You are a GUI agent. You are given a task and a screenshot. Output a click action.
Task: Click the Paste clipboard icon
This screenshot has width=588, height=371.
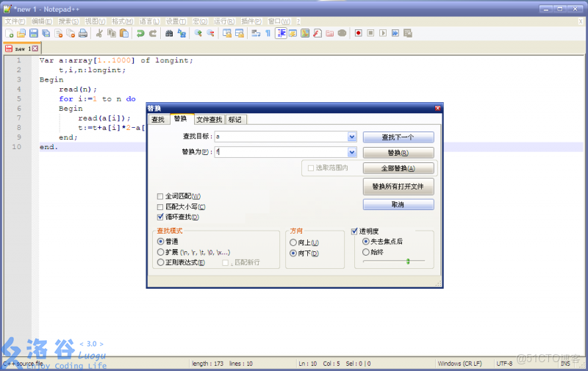click(123, 33)
